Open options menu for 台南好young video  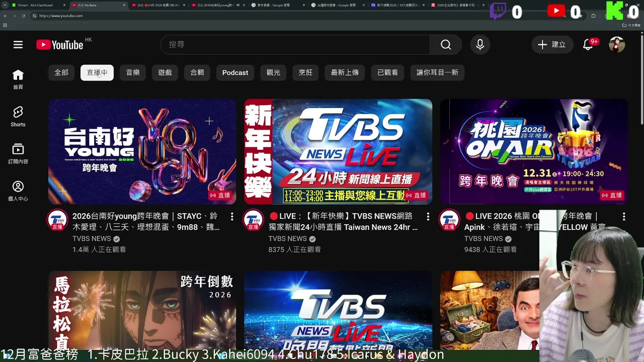click(x=232, y=217)
